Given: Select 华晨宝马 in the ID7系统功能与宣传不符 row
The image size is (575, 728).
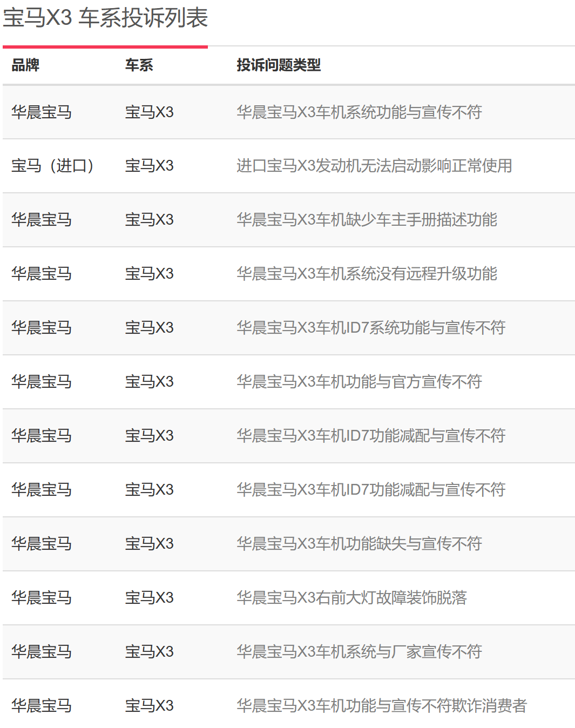Looking at the screenshot, I should coord(42,328).
